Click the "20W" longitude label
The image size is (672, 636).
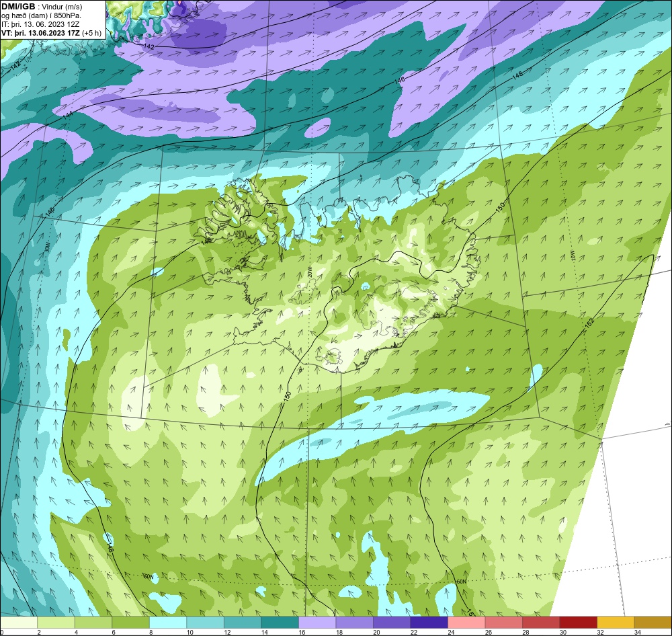(x=310, y=272)
